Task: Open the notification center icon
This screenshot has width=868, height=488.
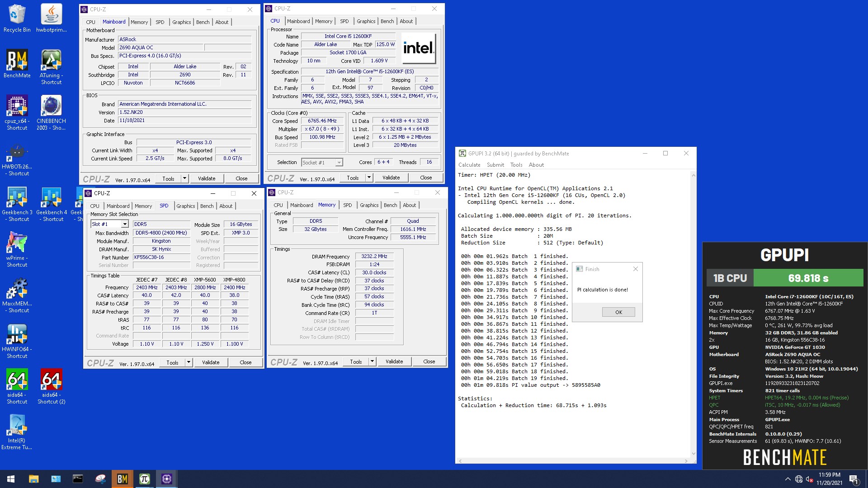Action: 854,479
